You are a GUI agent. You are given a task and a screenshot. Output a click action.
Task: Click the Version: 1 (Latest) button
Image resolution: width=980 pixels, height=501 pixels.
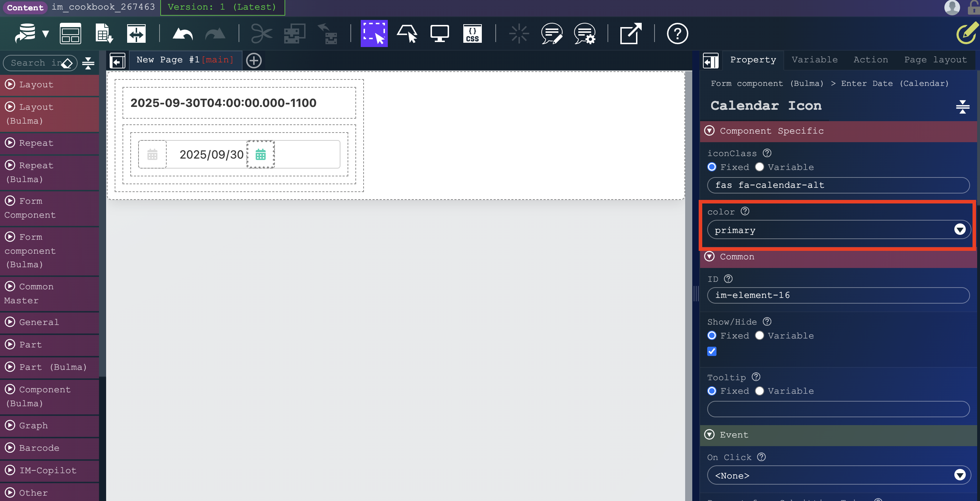pyautogui.click(x=222, y=7)
